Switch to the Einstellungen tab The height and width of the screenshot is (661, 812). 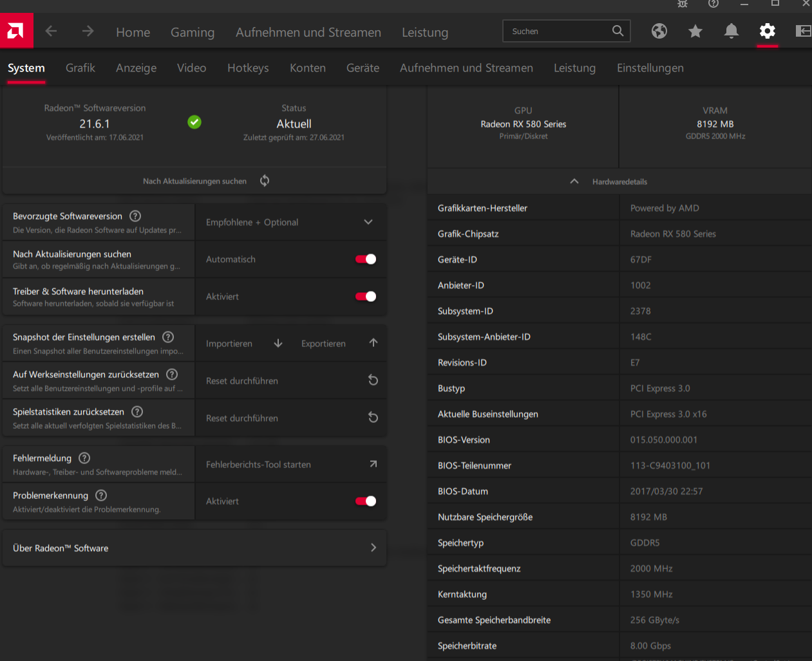650,68
